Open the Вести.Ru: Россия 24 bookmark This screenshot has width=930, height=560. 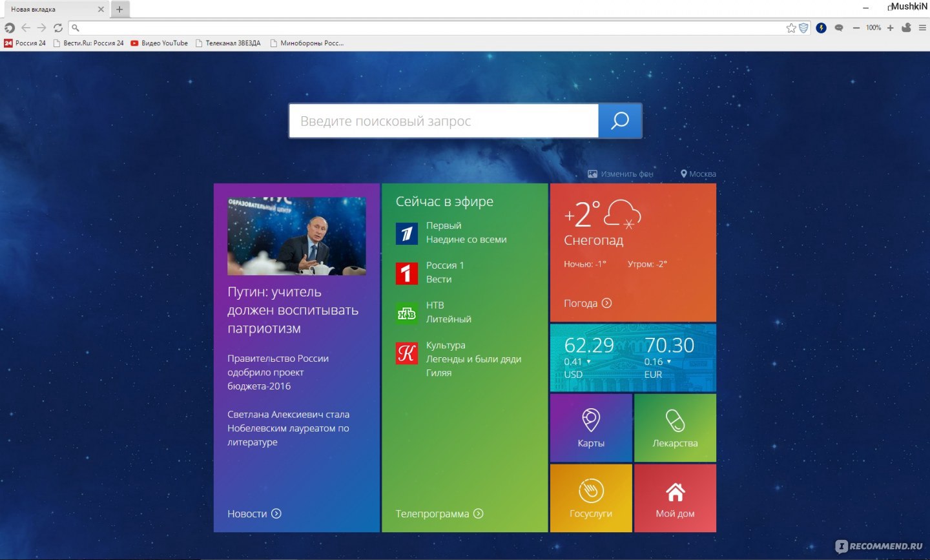coord(88,43)
